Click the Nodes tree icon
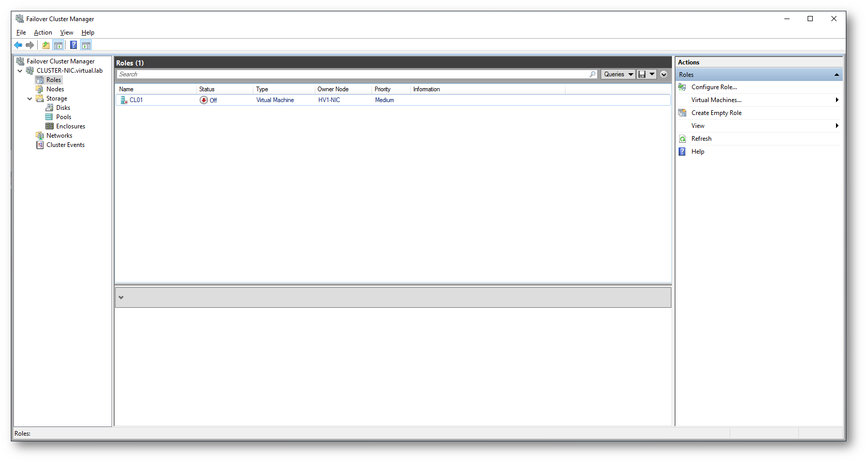Image resolution: width=868 pixels, height=463 pixels. pos(40,89)
